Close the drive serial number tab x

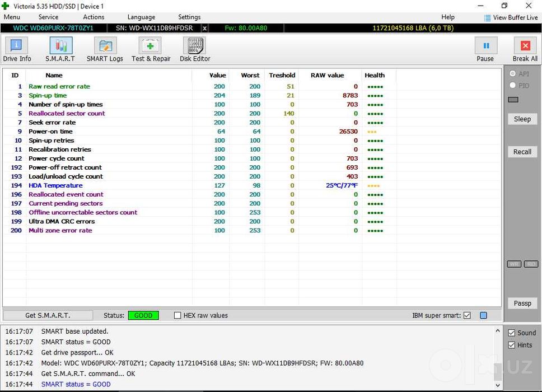tap(204, 29)
